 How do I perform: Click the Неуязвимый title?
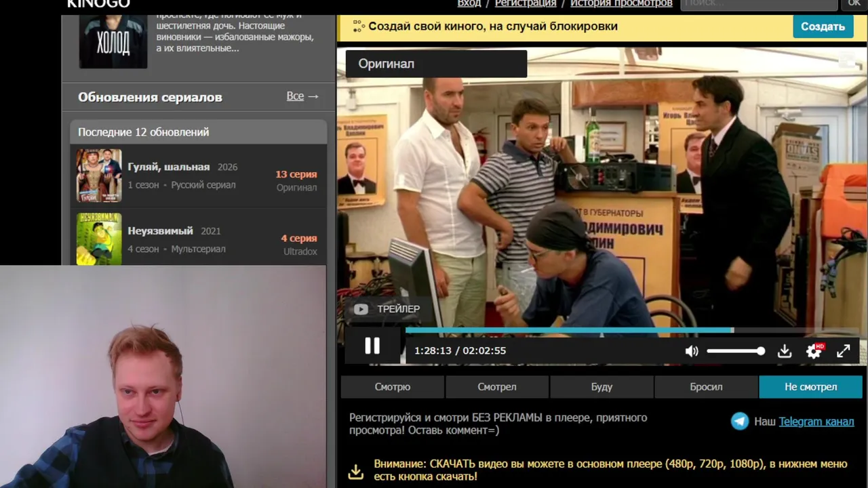pyautogui.click(x=160, y=230)
